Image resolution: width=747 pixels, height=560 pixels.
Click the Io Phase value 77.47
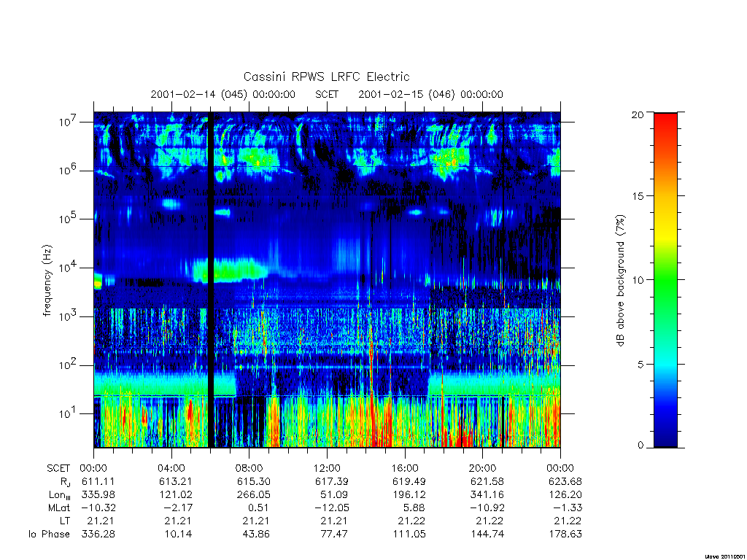pos(334,534)
